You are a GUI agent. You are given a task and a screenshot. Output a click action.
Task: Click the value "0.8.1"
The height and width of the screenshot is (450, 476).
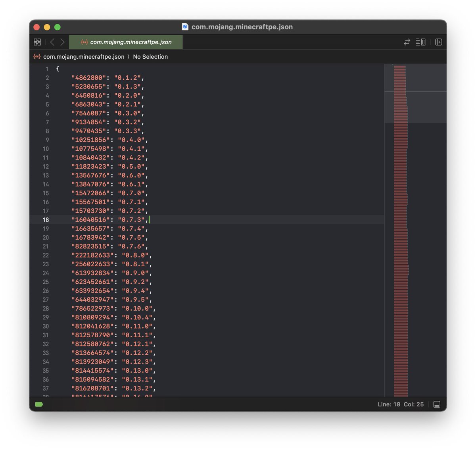coord(135,264)
